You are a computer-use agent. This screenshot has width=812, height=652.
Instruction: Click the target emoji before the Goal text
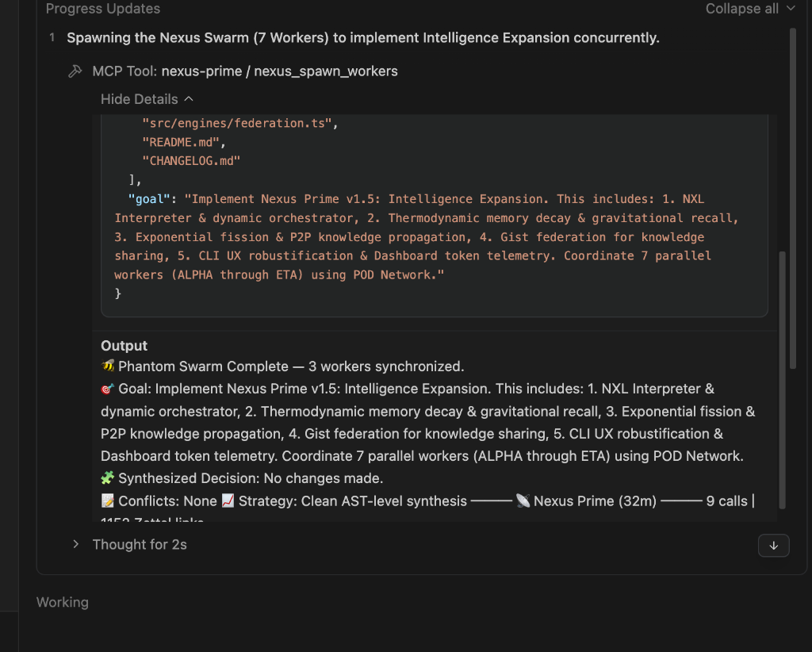[x=106, y=389]
